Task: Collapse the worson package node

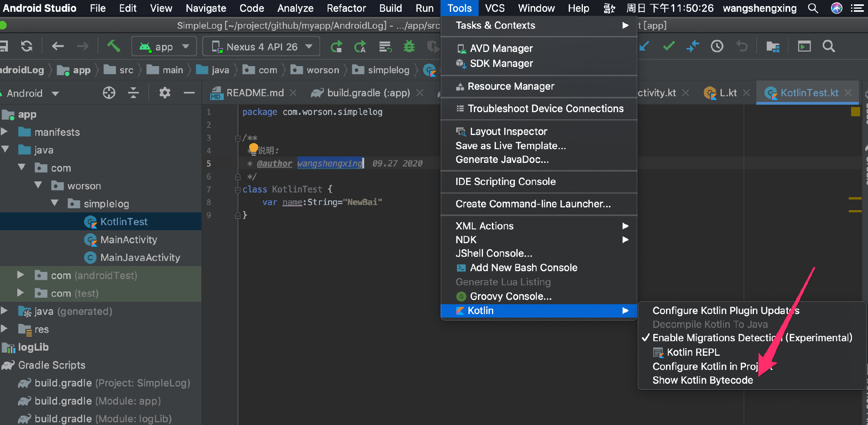Action: click(38, 185)
